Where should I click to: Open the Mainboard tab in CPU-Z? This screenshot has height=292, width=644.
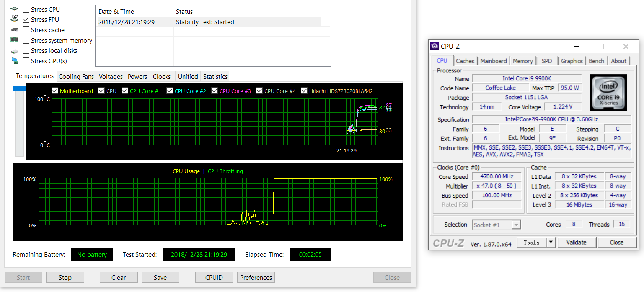point(494,61)
